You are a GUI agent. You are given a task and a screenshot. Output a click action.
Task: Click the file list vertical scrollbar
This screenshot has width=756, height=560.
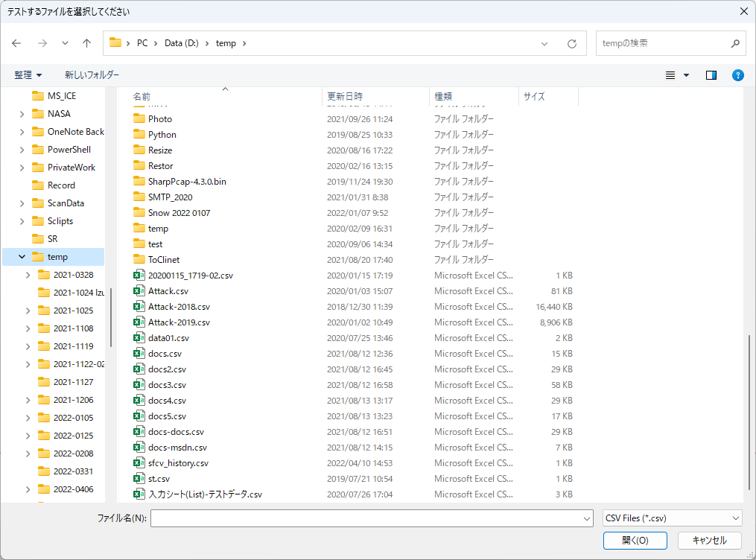pyautogui.click(x=749, y=412)
